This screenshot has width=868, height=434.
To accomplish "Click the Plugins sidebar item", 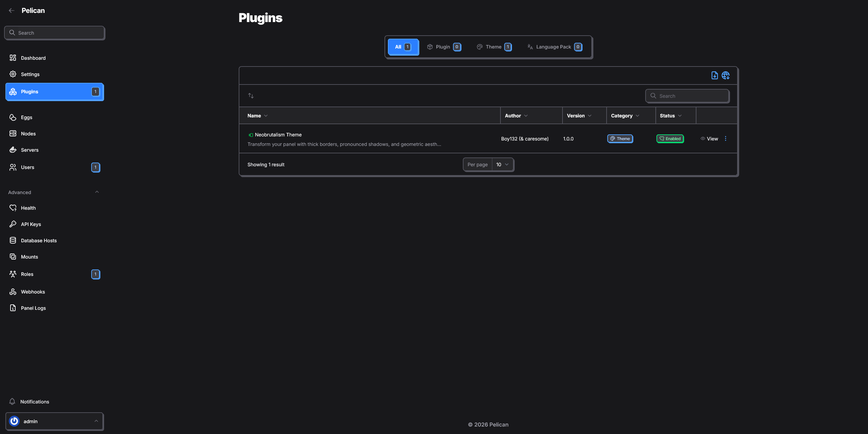I will pyautogui.click(x=54, y=92).
